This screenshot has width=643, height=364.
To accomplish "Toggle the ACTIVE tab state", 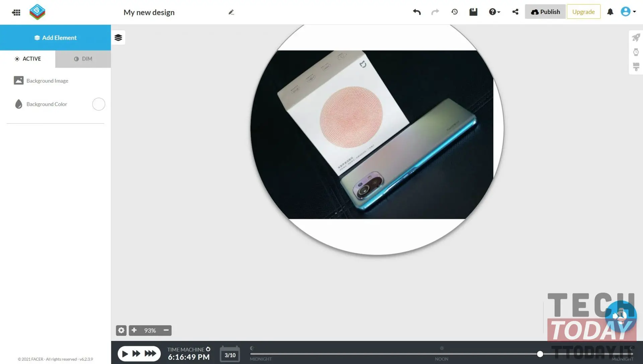I will 27,59.
